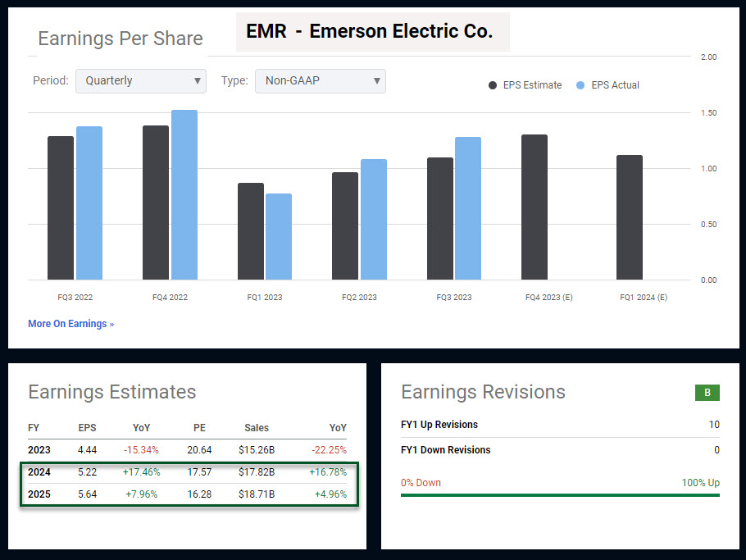Select the 2023 row in Earnings Estimates
Image resolution: width=746 pixels, height=560 pixels.
(189, 450)
